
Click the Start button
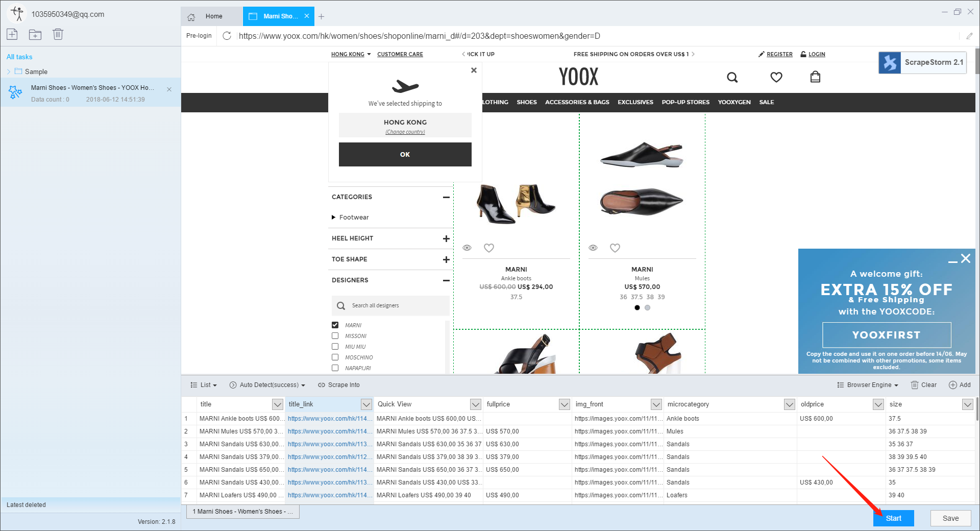pos(893,518)
